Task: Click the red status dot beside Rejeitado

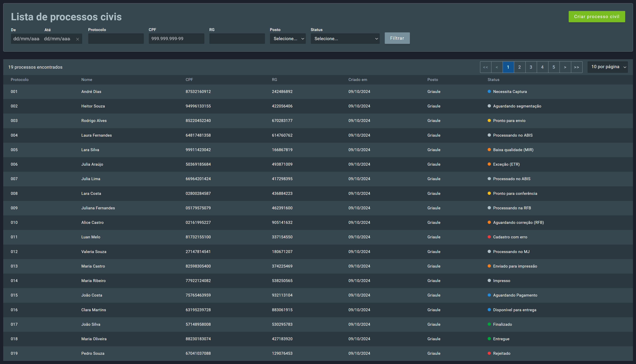Action: coord(489,353)
